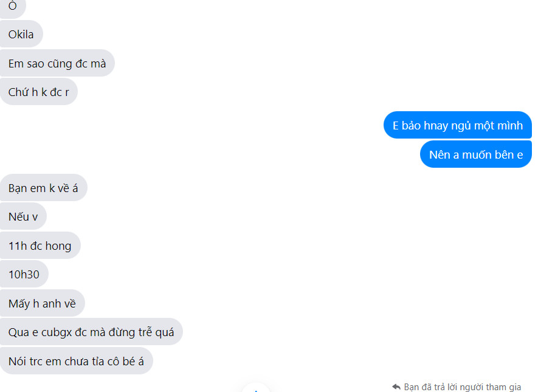Select the blue 'Nên a muốn bên e' message
The height and width of the screenshot is (392, 538).
pyautogui.click(x=476, y=154)
